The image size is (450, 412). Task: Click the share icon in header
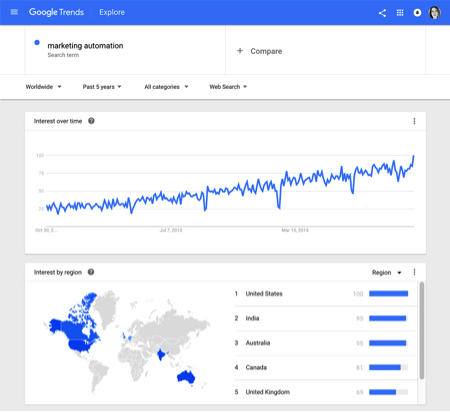[382, 13]
